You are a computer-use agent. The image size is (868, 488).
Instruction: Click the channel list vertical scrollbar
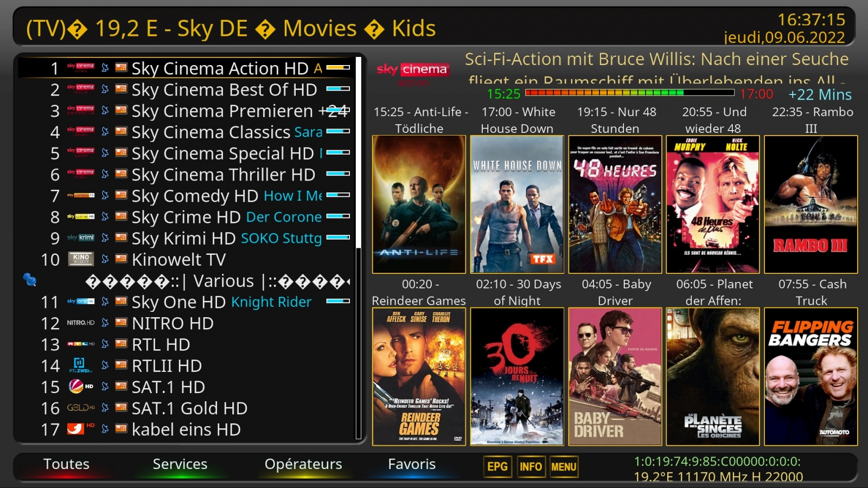pyautogui.click(x=358, y=248)
